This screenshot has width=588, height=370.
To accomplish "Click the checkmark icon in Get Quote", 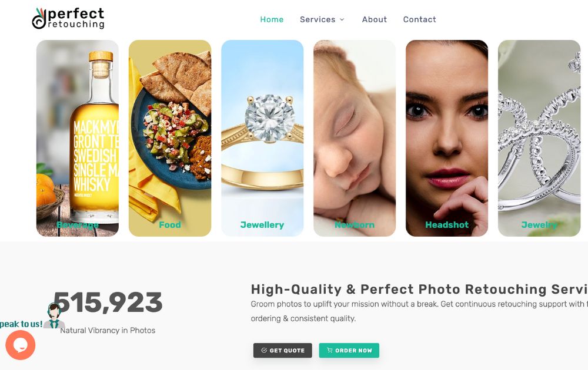I will (264, 351).
